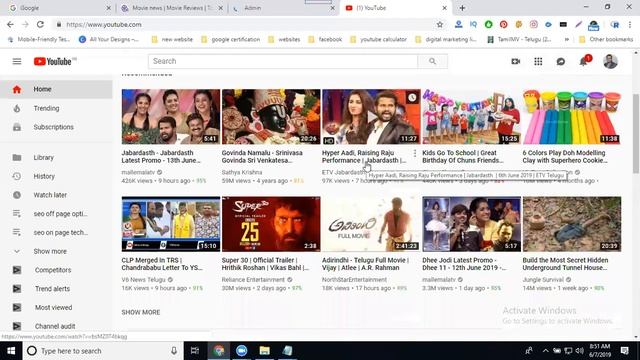Open Task View in the taskbar
The height and width of the screenshot is (360, 640).
[x=195, y=351]
